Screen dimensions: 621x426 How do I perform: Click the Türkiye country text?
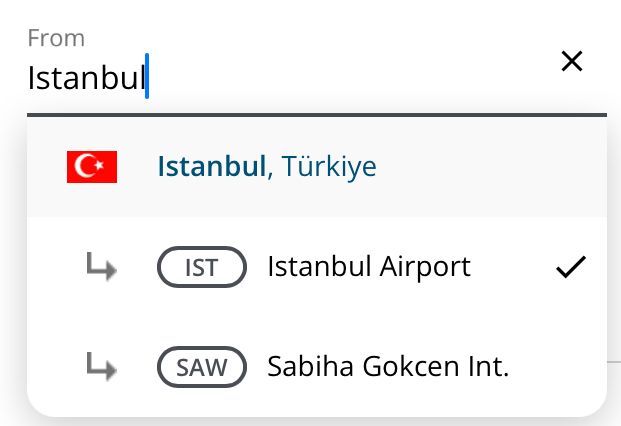pos(329,166)
